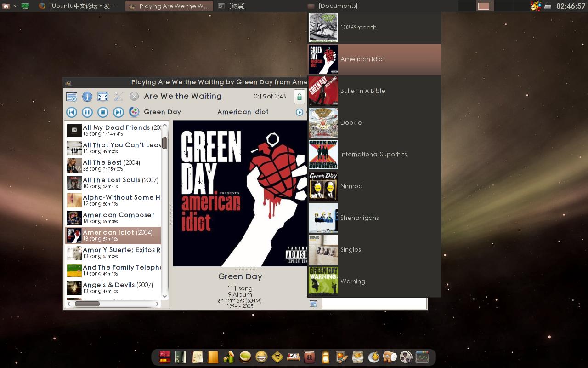Open the dropdown arrow next to home icon
This screenshot has width=588, height=368.
click(16, 6)
